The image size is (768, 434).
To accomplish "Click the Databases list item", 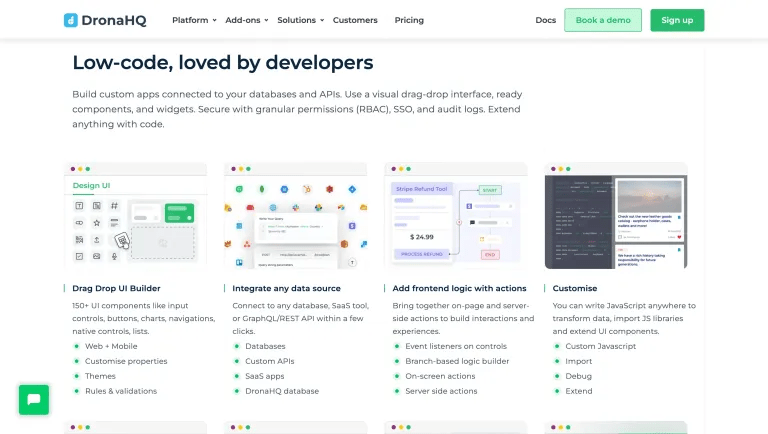I will point(265,346).
